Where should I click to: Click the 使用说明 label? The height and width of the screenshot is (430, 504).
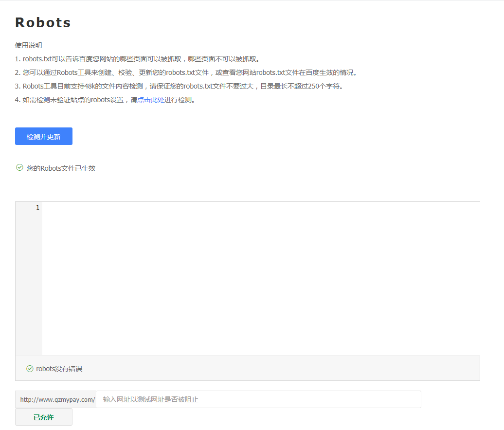28,45
